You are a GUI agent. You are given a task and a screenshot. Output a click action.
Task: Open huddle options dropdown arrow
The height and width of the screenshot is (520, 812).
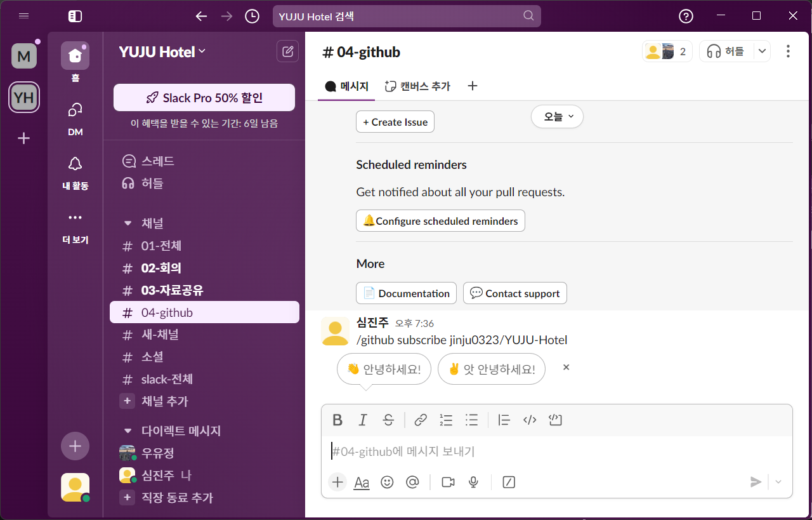point(763,51)
